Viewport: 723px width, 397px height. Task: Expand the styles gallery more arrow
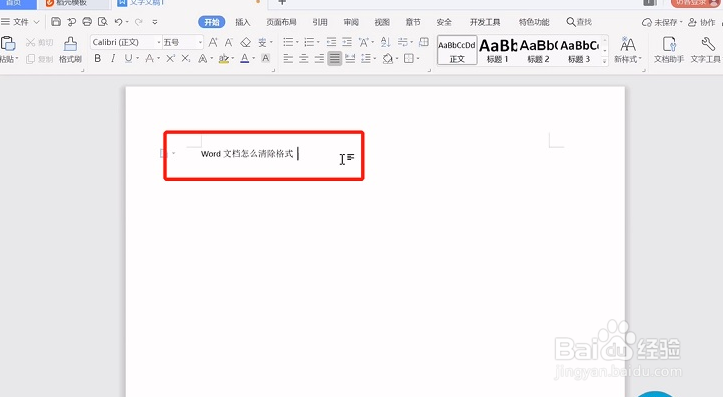click(604, 60)
